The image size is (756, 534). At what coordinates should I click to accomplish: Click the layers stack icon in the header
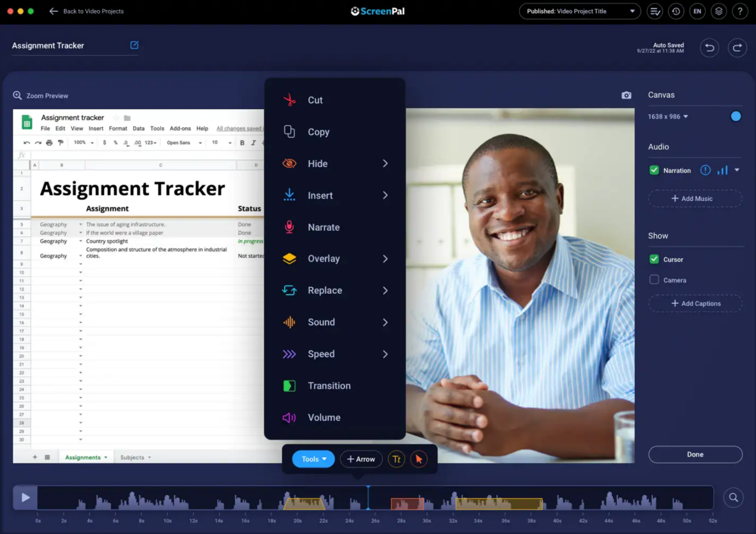tap(719, 11)
